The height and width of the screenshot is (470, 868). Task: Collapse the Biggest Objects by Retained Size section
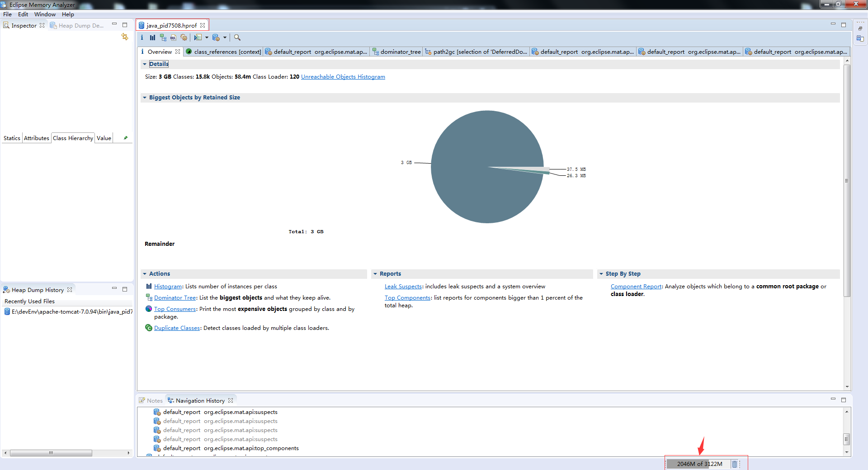tap(145, 97)
